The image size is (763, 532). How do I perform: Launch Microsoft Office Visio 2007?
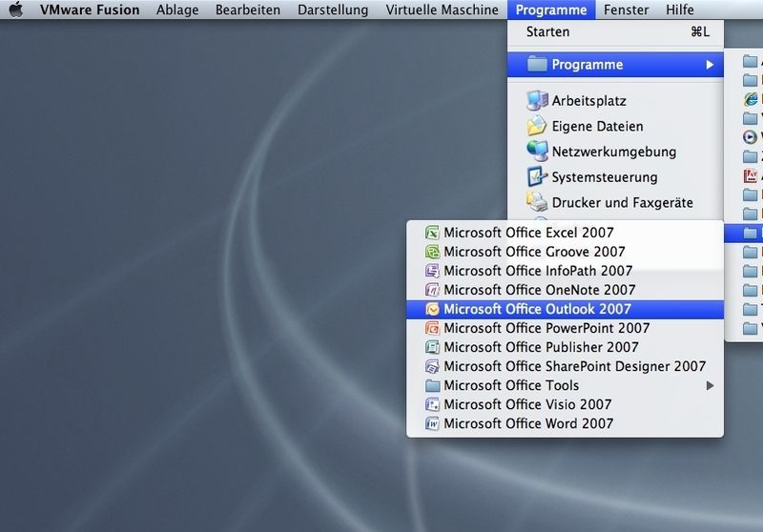click(565, 404)
